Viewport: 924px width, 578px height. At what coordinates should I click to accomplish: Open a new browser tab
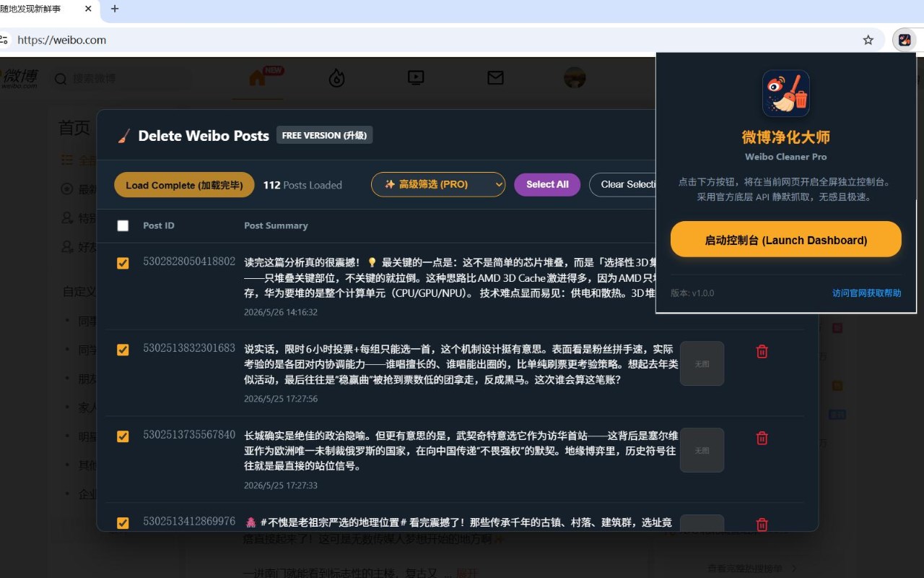pyautogui.click(x=115, y=9)
